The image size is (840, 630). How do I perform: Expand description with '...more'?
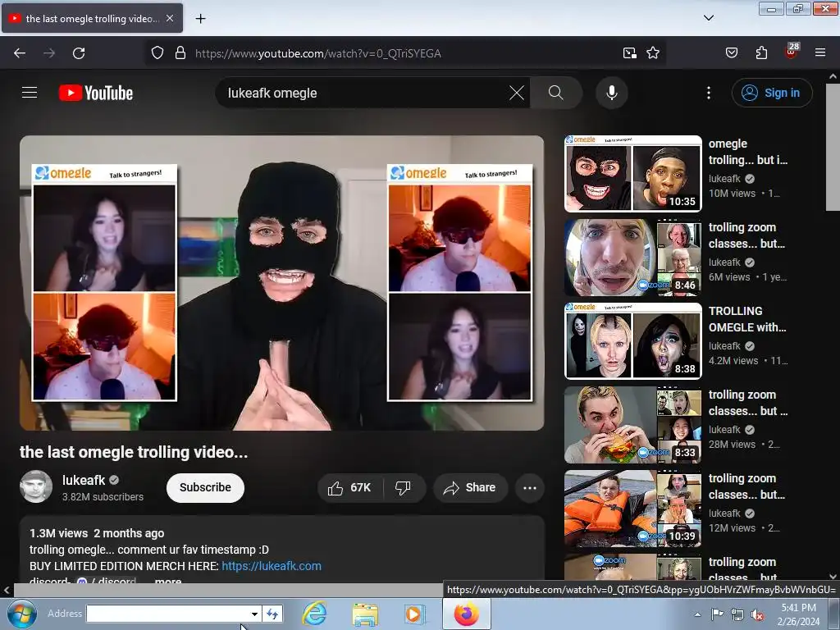pyautogui.click(x=167, y=582)
